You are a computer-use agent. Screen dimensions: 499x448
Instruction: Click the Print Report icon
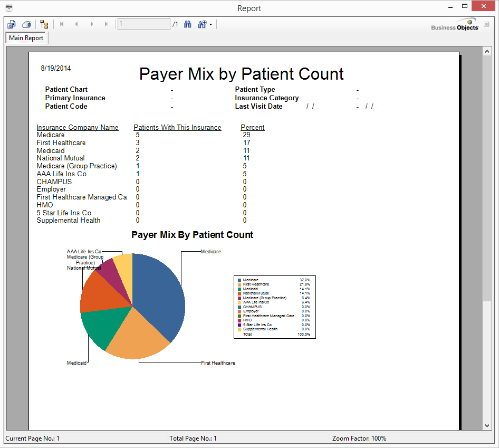[x=26, y=24]
